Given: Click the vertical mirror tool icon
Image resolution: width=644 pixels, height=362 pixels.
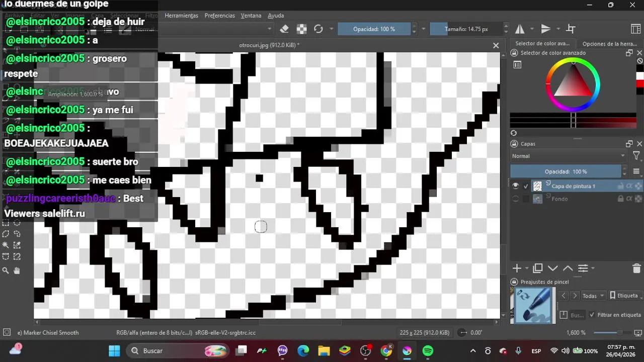Looking at the screenshot, I should click(545, 29).
